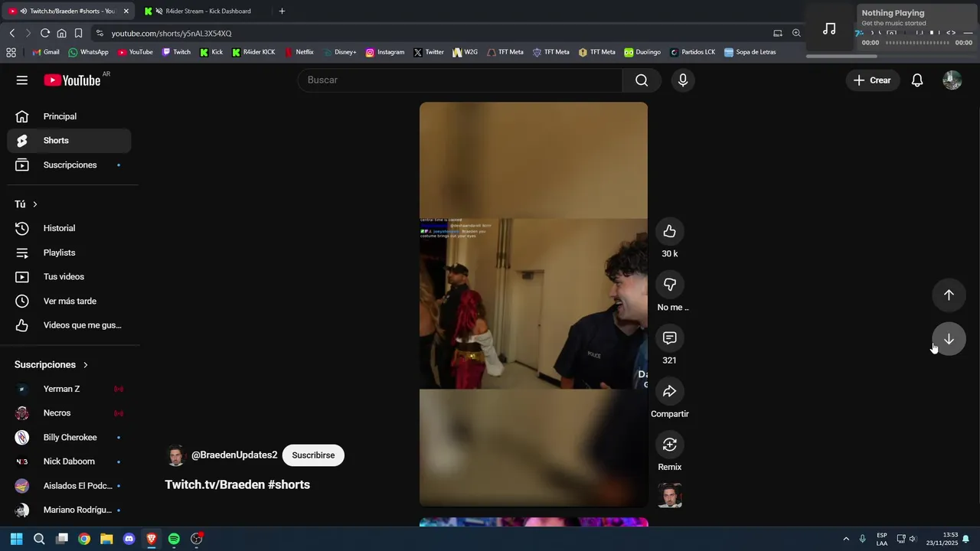Click the search magnifier button

pyautogui.click(x=642, y=80)
